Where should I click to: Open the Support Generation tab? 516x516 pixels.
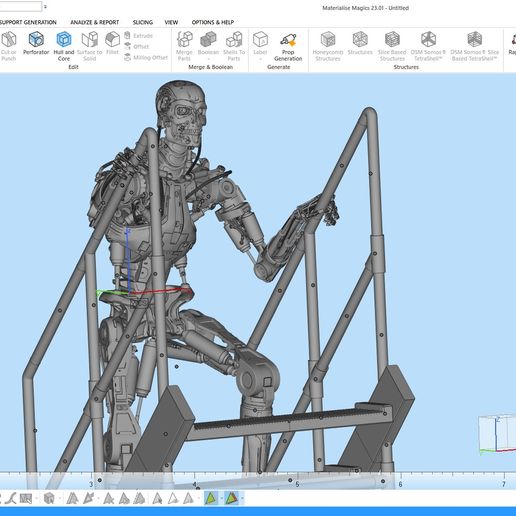pyautogui.click(x=28, y=22)
